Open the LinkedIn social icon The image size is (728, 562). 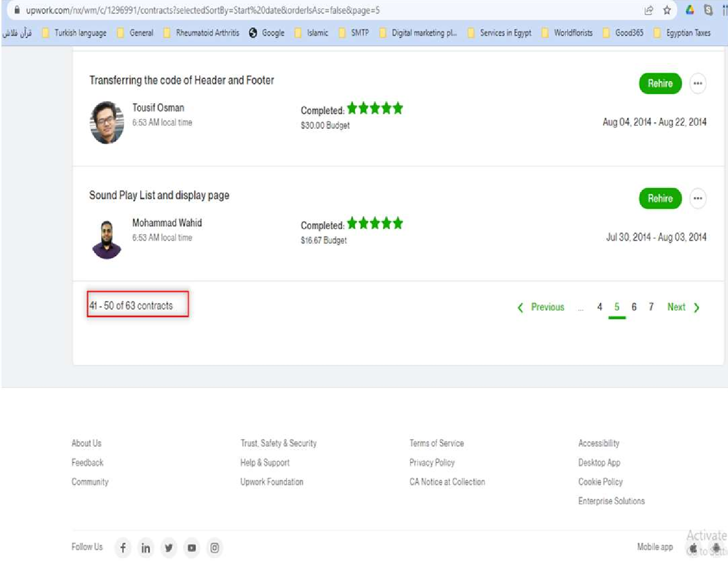tap(146, 548)
